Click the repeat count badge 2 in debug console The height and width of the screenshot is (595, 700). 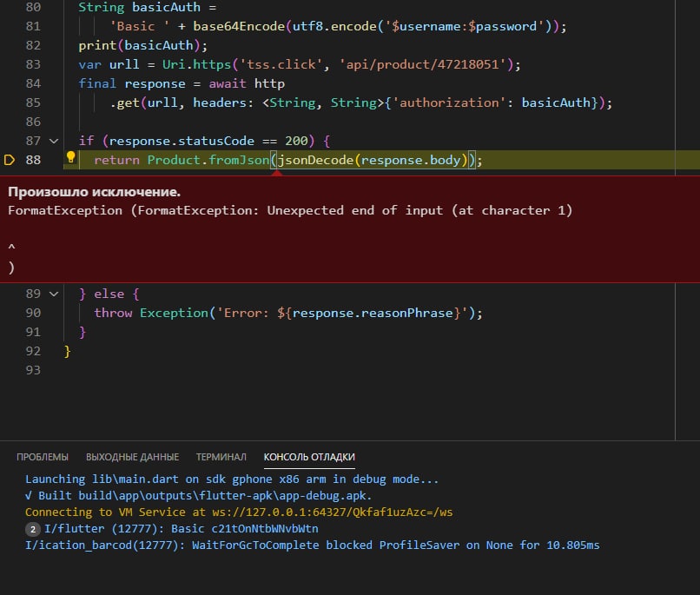pos(33,529)
